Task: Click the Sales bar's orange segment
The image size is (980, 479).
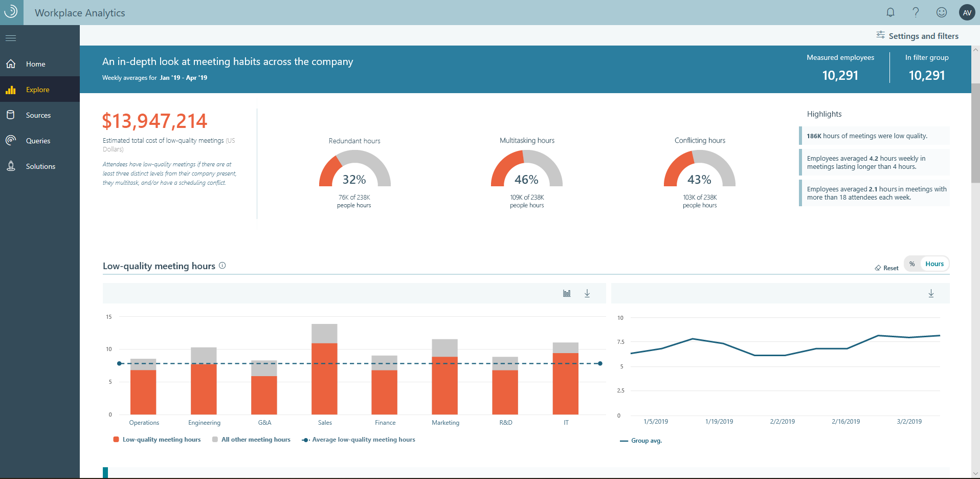Action: [324, 379]
